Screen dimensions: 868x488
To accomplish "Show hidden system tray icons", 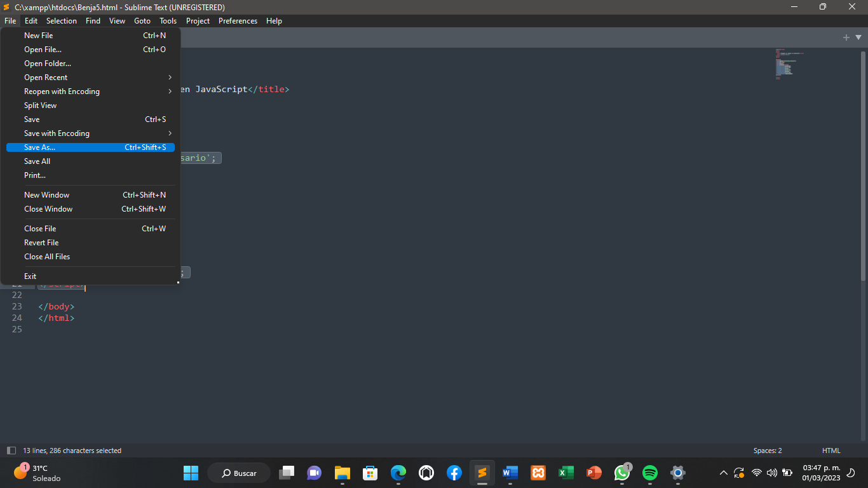I will click(x=723, y=473).
